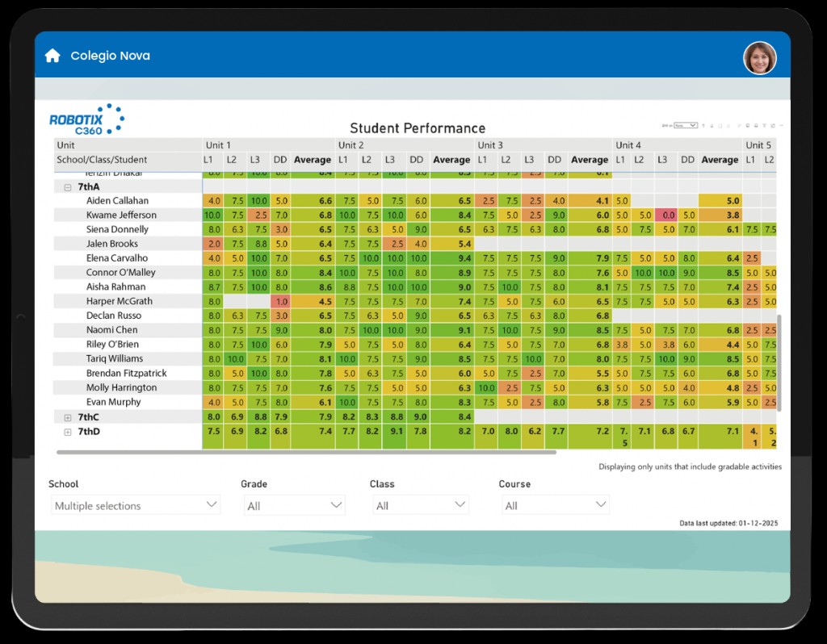The width and height of the screenshot is (827, 644).
Task: Open the user profile avatar
Action: point(759,58)
